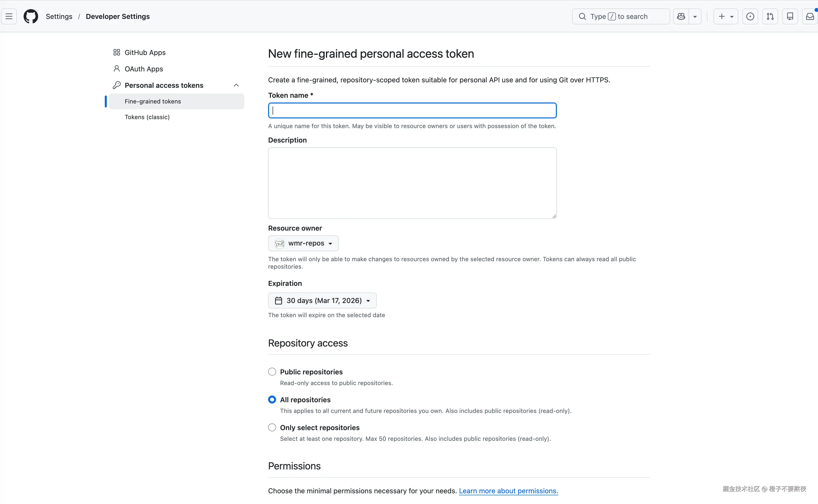Click the plus Create new icon
This screenshot has width=818, height=504.
tap(722, 16)
